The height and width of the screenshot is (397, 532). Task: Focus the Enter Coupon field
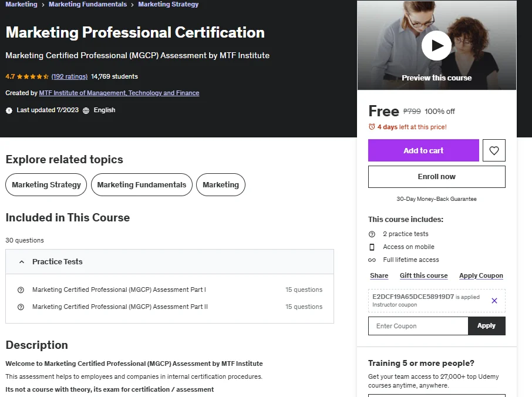pos(418,326)
